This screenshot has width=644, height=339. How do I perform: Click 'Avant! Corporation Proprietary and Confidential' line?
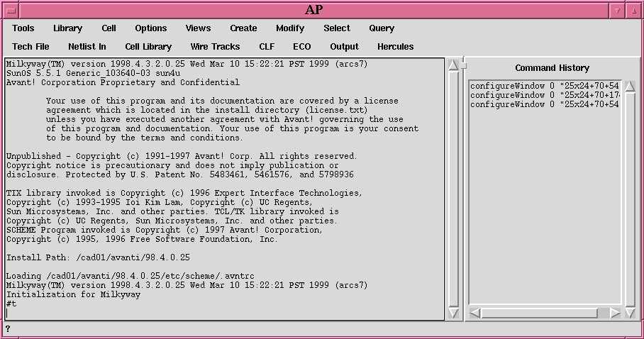click(123, 82)
